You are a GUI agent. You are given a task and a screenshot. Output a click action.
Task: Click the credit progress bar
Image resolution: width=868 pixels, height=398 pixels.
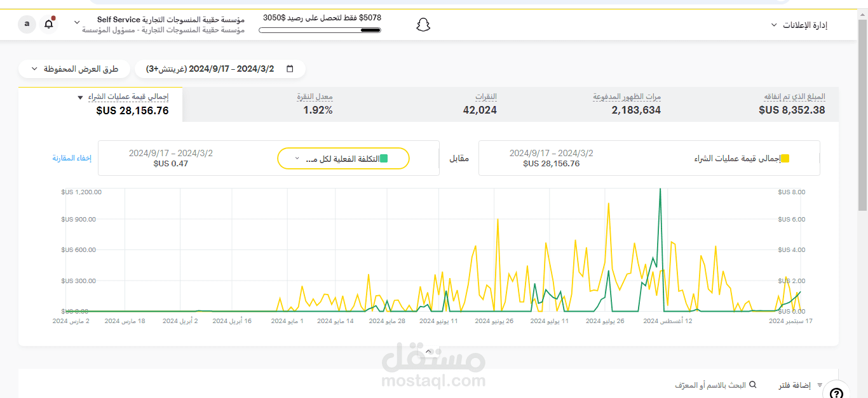click(320, 30)
